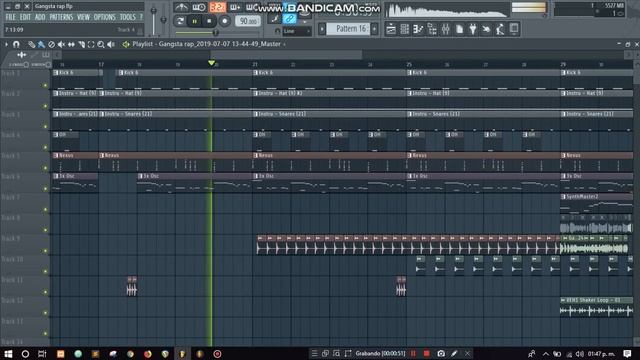Toggle mute light on Track 9
Image resolution: width=640 pixels, height=360 pixels.
pos(45,251)
